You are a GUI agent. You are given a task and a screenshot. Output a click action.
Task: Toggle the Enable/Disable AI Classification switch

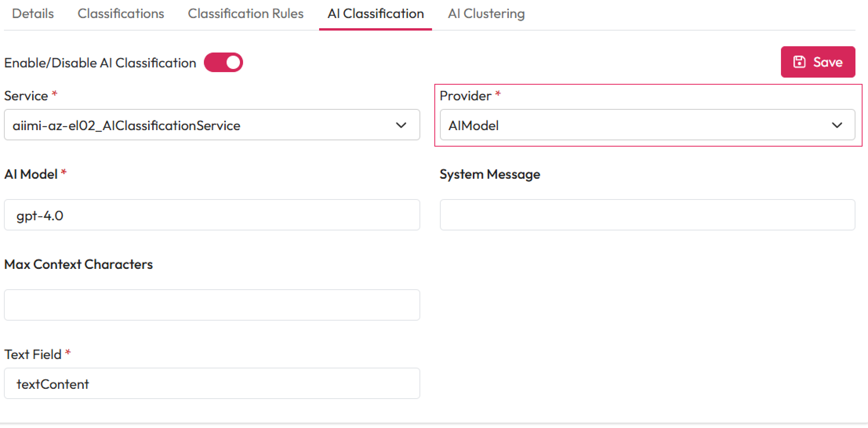pos(223,63)
